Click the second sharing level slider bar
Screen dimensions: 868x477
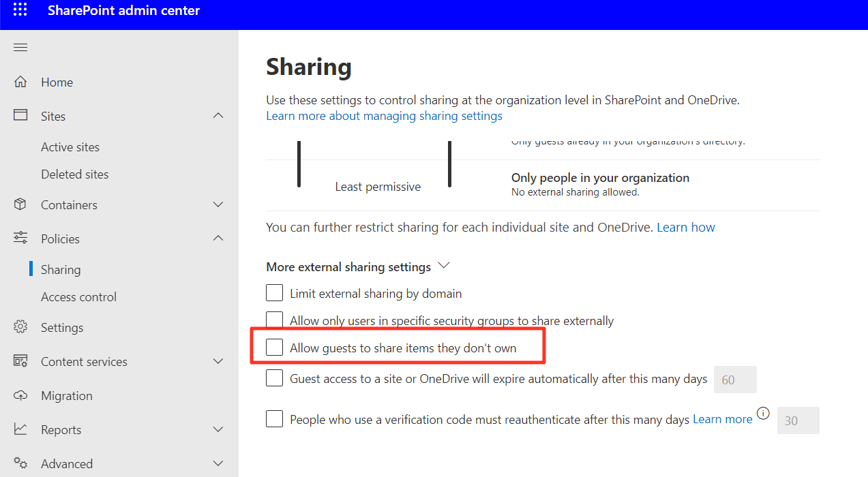pos(449,164)
